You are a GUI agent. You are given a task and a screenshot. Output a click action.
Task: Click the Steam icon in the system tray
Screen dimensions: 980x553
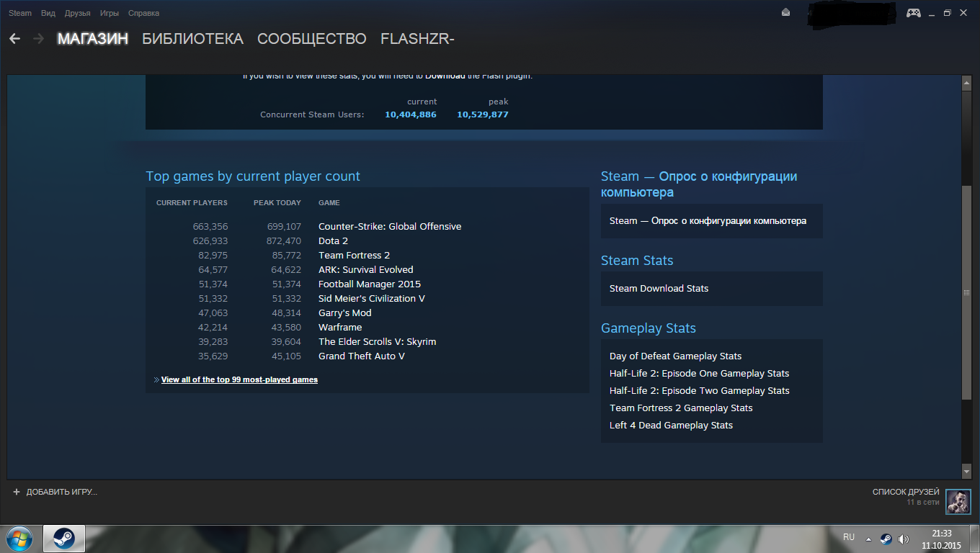pyautogui.click(x=886, y=539)
